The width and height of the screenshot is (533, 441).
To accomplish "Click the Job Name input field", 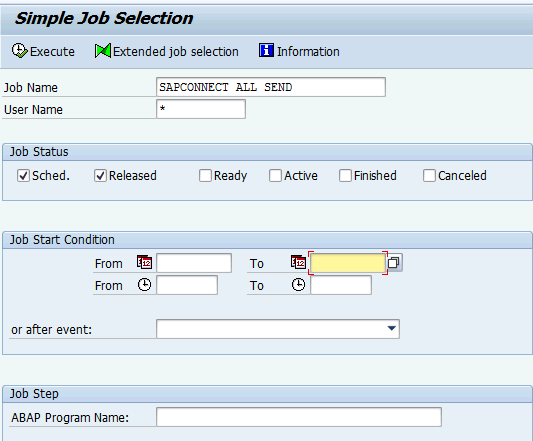I will (x=271, y=87).
